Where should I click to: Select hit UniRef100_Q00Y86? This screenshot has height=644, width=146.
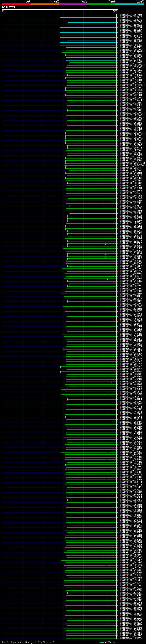pyautogui.click(x=131, y=55)
